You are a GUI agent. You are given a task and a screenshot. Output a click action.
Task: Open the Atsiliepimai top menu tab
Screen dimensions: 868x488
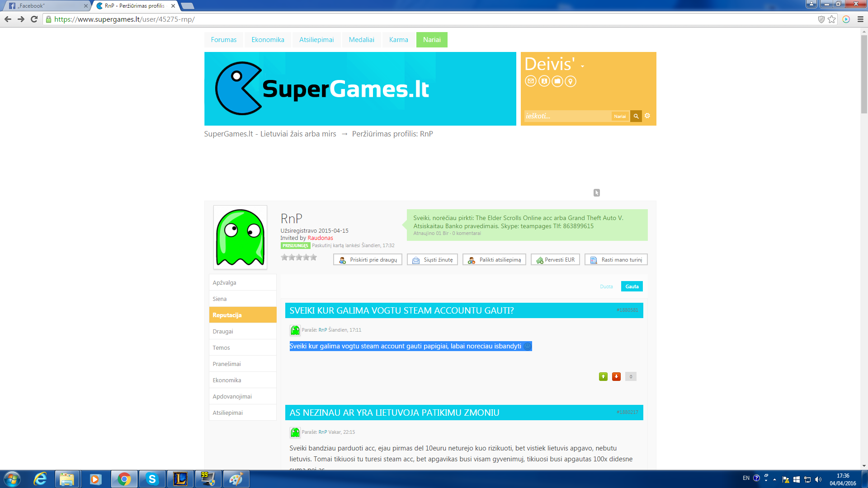click(316, 40)
